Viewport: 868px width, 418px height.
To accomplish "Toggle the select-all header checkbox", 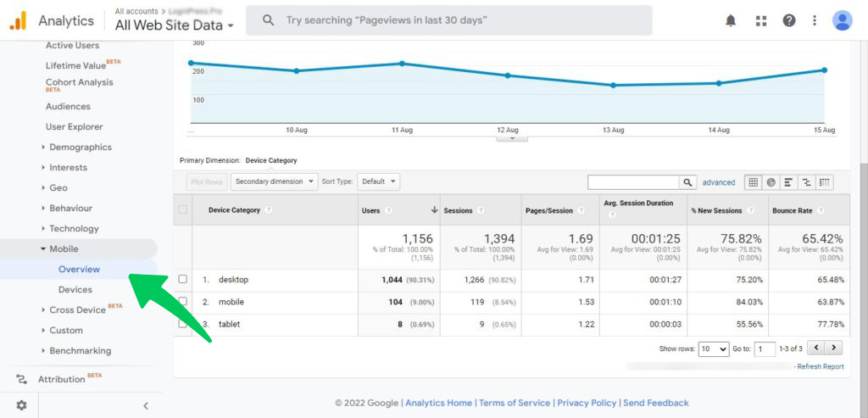I will pyautogui.click(x=182, y=210).
